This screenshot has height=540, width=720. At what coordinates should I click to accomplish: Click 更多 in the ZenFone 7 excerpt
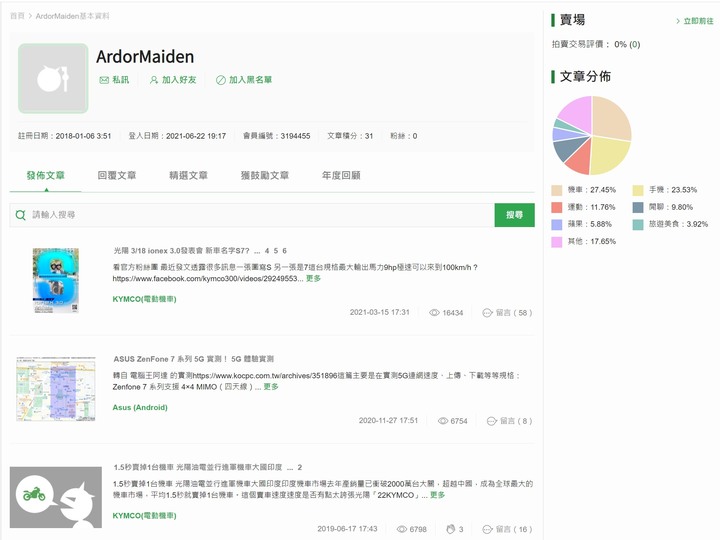(x=271, y=387)
